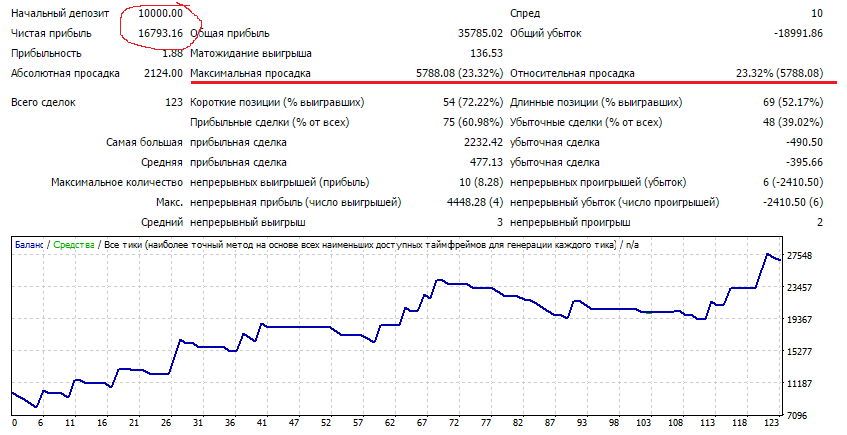Click the 'Общая прибыль' label
847x435 pixels.
tap(230, 33)
